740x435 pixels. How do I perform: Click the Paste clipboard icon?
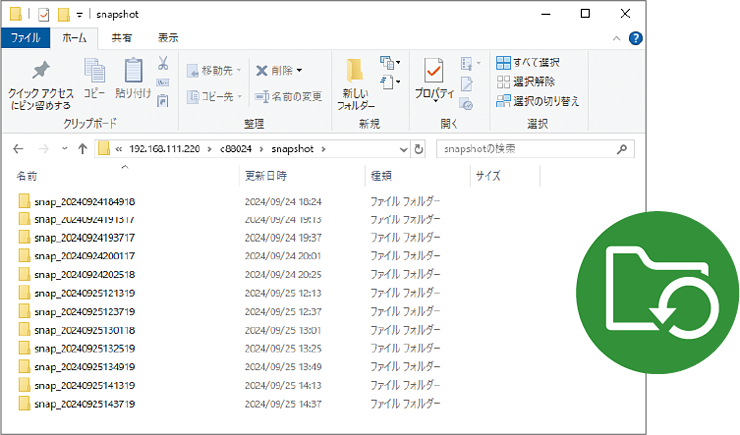coord(134,70)
